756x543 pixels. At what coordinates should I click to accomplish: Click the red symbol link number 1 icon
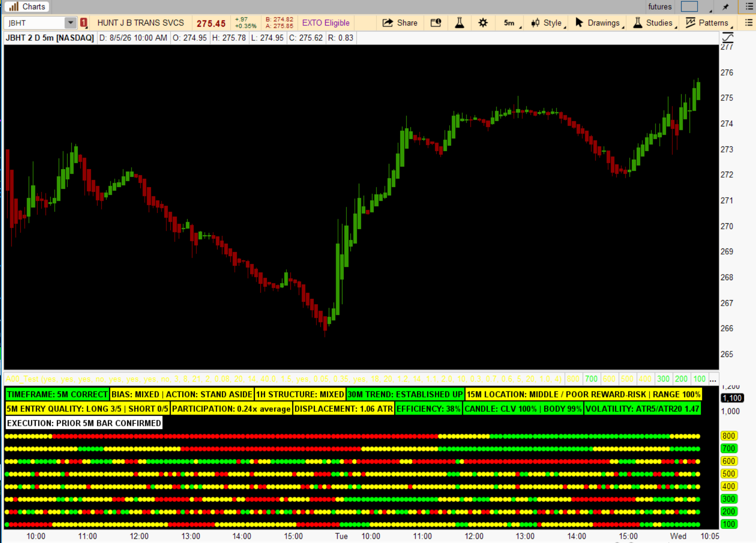(84, 23)
